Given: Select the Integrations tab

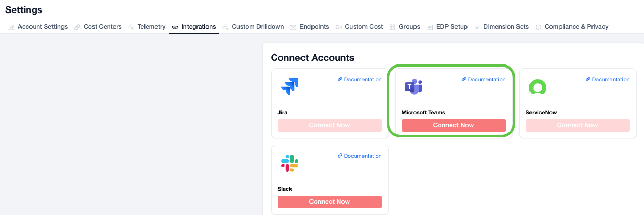Looking at the screenshot, I should point(198,27).
